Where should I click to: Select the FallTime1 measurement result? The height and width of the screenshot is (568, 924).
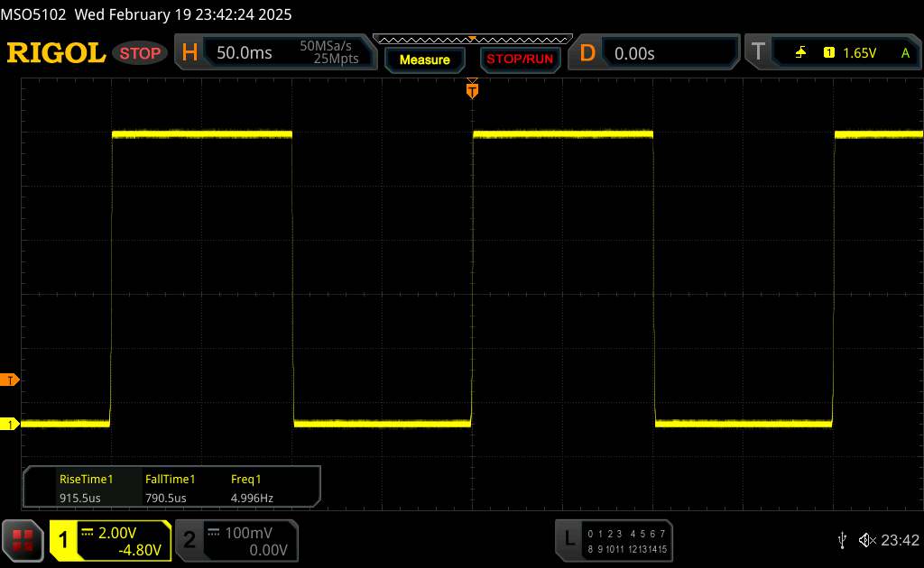(171, 488)
